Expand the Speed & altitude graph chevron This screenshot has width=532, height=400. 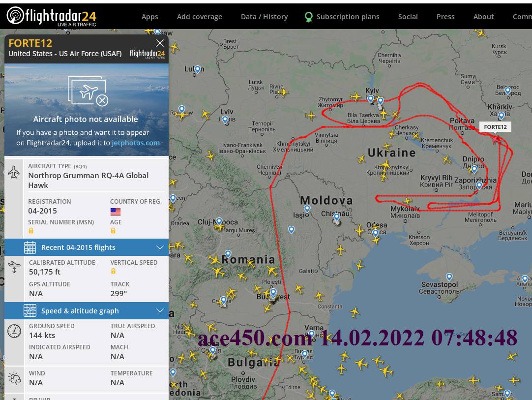tap(160, 310)
